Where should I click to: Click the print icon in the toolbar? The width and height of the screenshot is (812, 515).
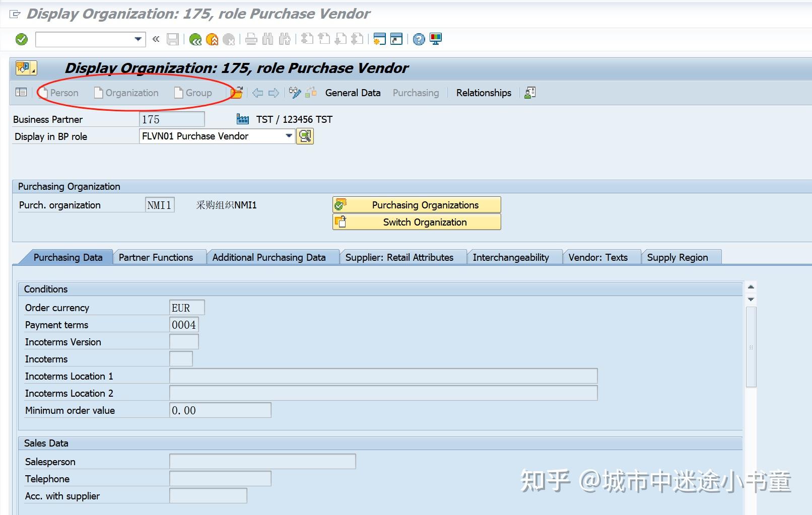(250, 39)
